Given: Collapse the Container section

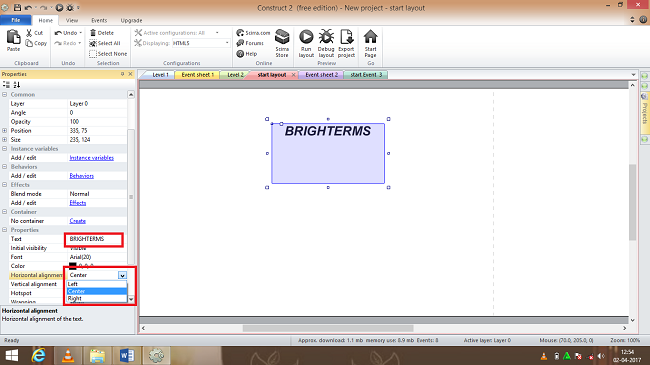Looking at the screenshot, I should coord(5,212).
